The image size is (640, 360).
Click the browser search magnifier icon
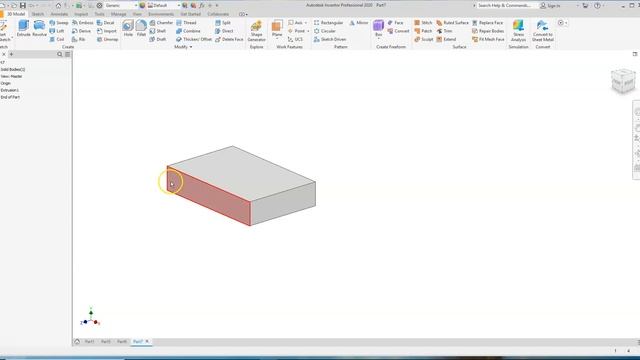60,54
